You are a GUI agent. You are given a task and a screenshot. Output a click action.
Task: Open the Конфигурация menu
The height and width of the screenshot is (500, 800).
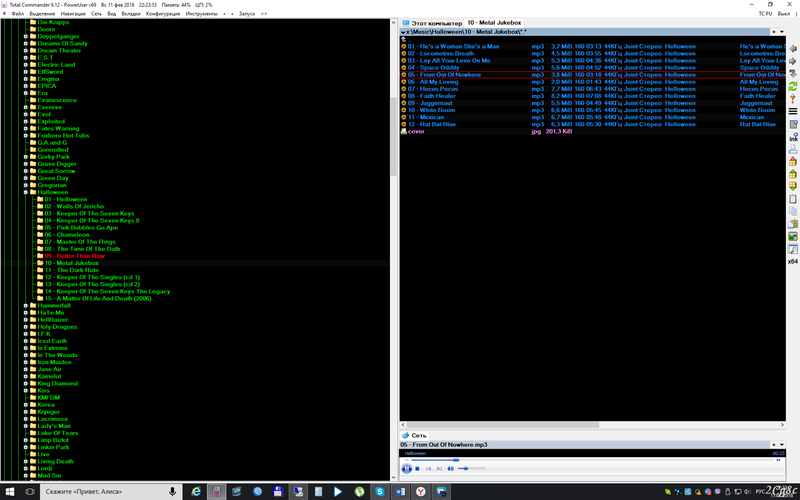pos(163,14)
